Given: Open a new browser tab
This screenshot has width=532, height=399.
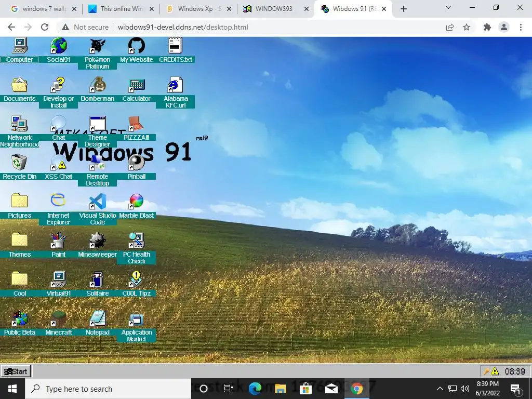Looking at the screenshot, I should (x=403, y=9).
